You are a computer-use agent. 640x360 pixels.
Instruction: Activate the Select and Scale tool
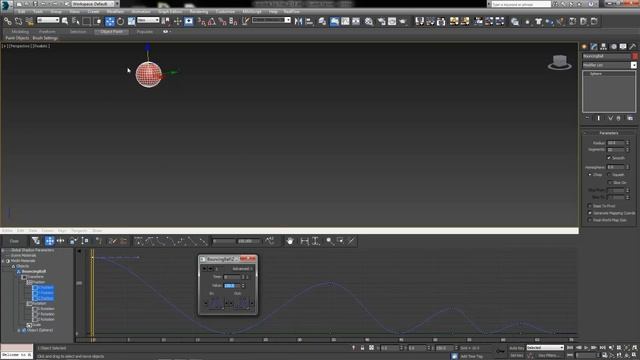131,21
